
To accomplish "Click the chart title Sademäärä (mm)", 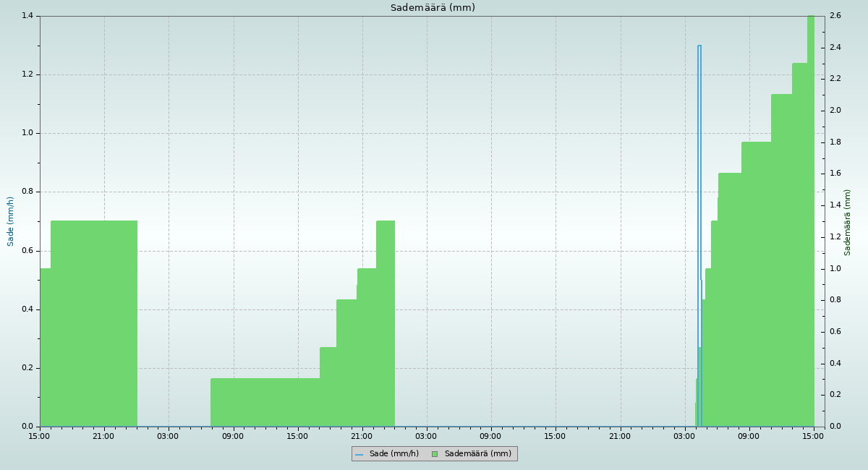I will 433,8.
